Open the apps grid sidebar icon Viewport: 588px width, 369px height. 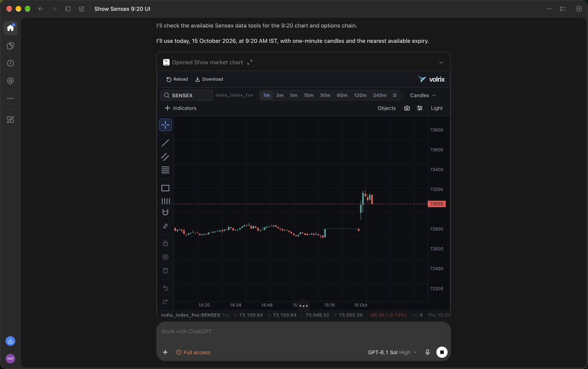point(10,120)
